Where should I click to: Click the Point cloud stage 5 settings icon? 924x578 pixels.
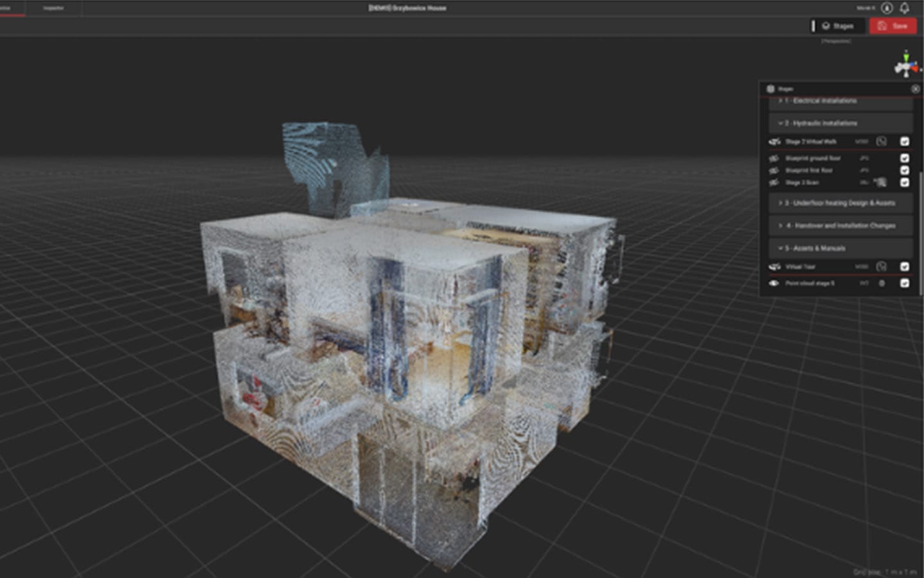tap(882, 283)
